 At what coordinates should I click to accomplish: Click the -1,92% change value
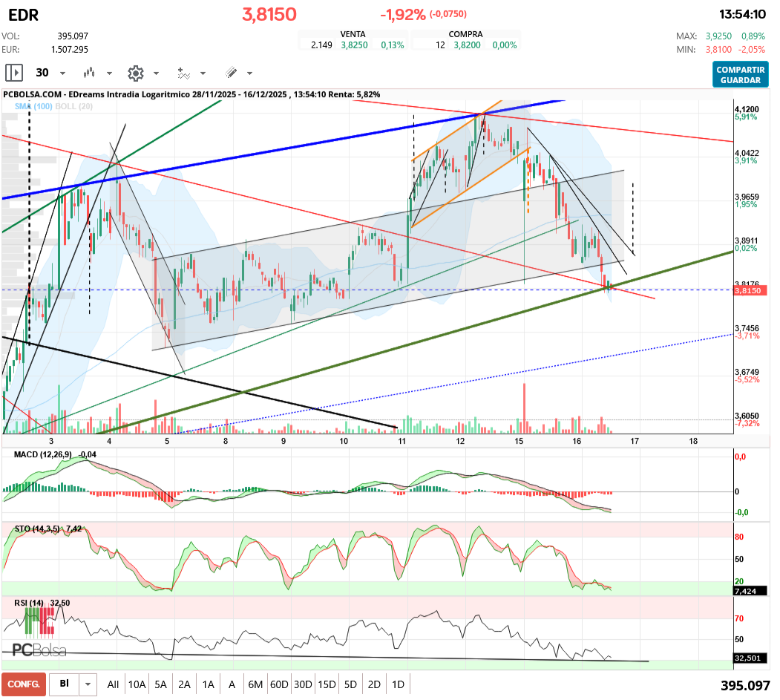coord(403,15)
